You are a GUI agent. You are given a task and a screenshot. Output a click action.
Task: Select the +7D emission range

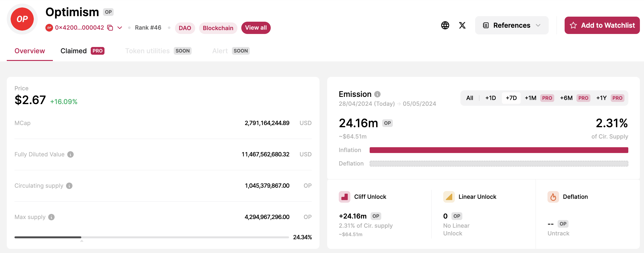[x=511, y=98]
